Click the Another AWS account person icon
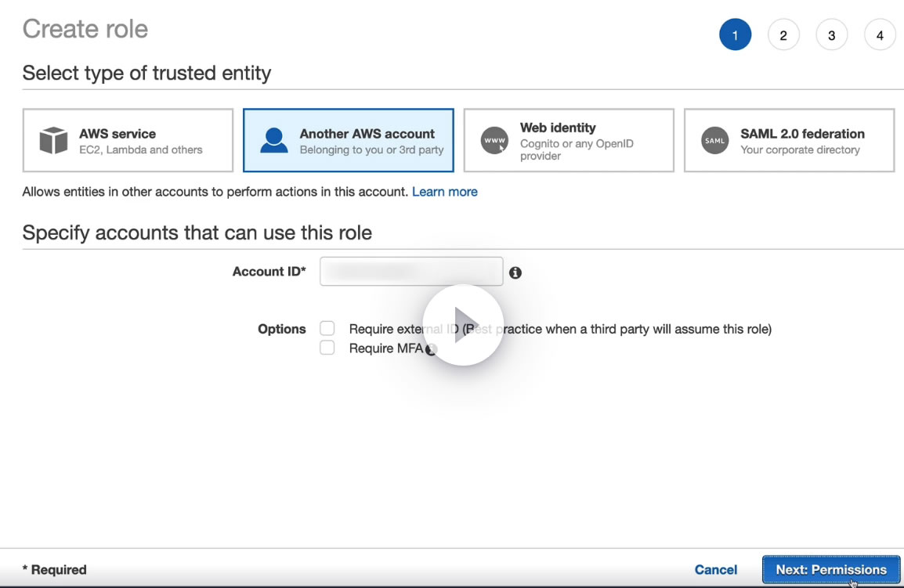904x588 pixels. [x=274, y=141]
